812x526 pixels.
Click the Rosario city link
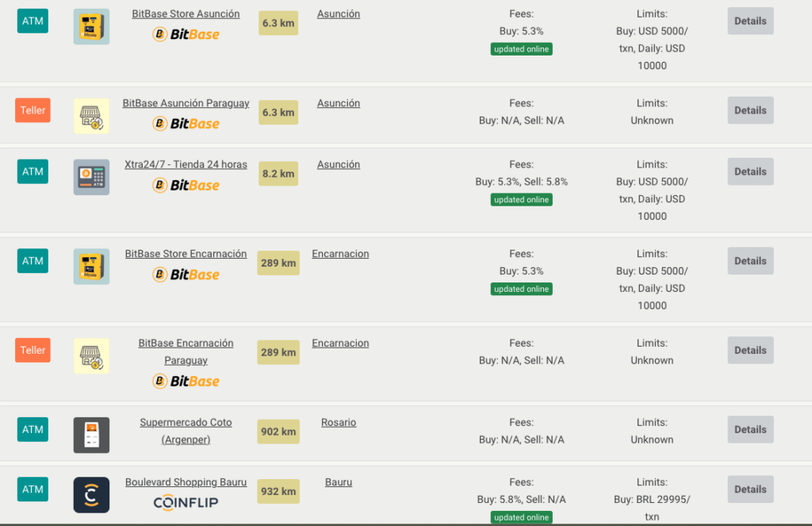pyautogui.click(x=339, y=423)
